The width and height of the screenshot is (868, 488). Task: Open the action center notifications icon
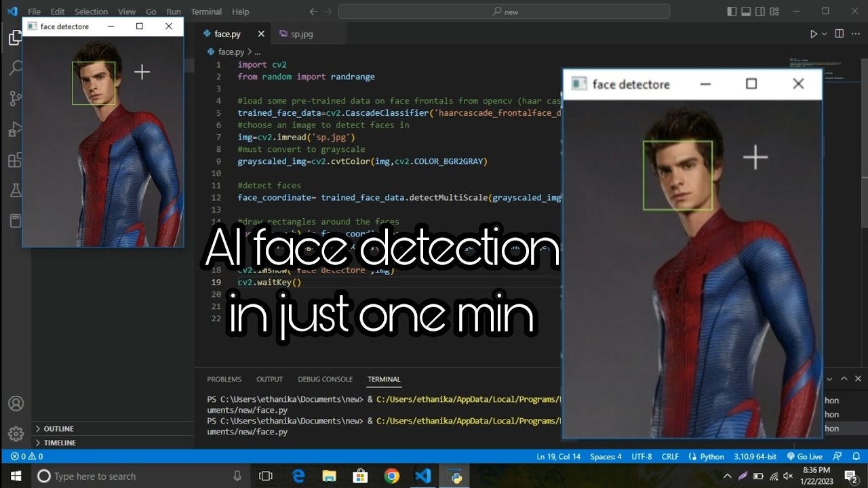850,476
